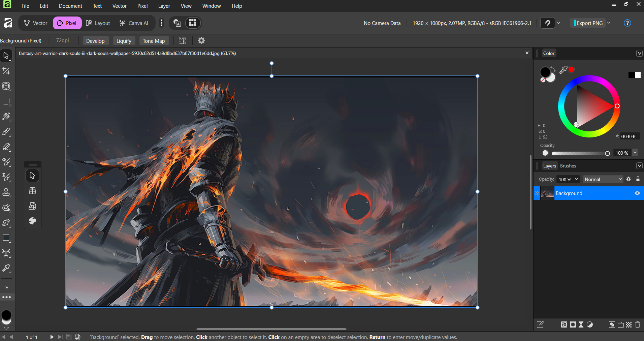644x341 pixels.
Task: Open the File menu
Action: click(x=25, y=6)
